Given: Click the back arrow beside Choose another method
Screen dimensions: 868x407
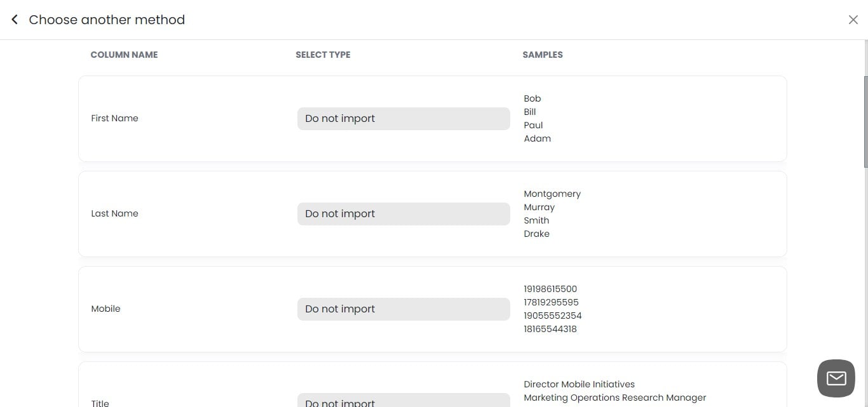Looking at the screenshot, I should tap(14, 19).
